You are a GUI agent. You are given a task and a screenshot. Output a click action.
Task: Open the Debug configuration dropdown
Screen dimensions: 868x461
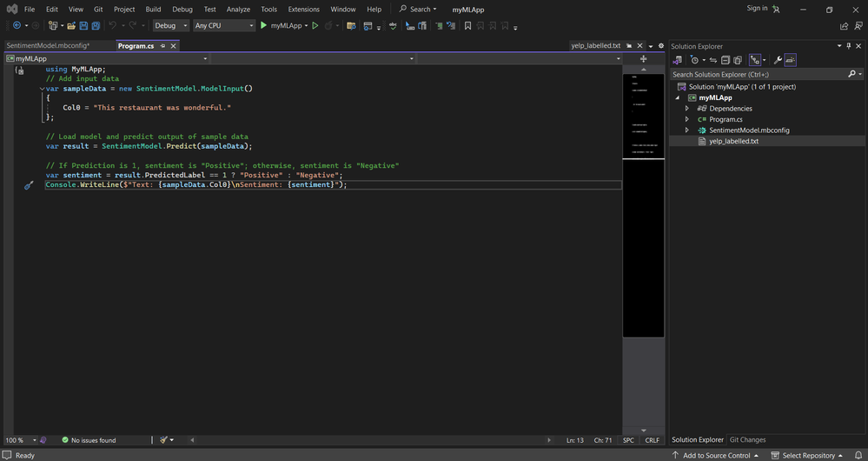click(x=171, y=25)
